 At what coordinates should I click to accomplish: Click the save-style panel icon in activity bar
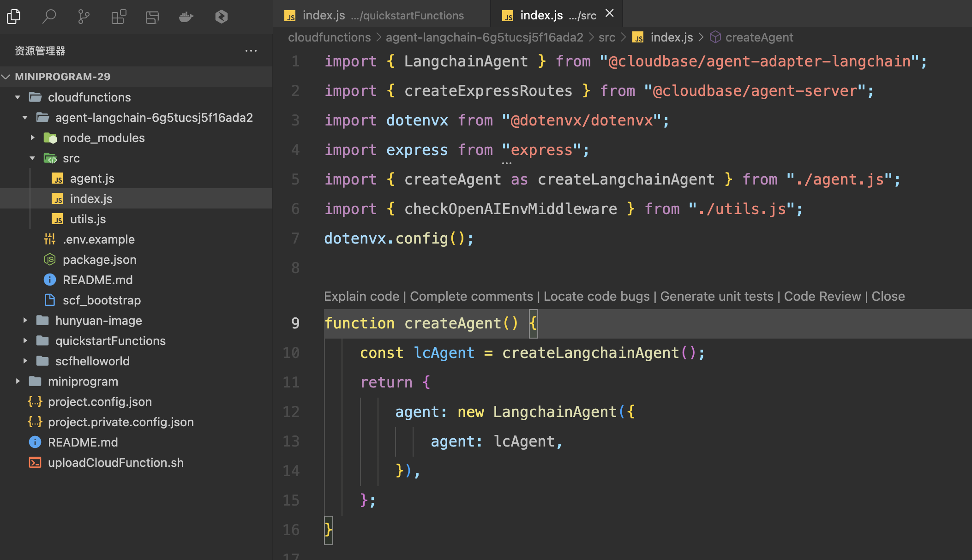click(x=152, y=17)
